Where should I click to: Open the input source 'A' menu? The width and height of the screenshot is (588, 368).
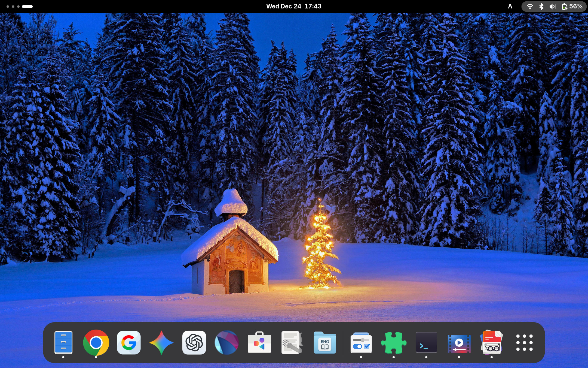[x=510, y=6]
